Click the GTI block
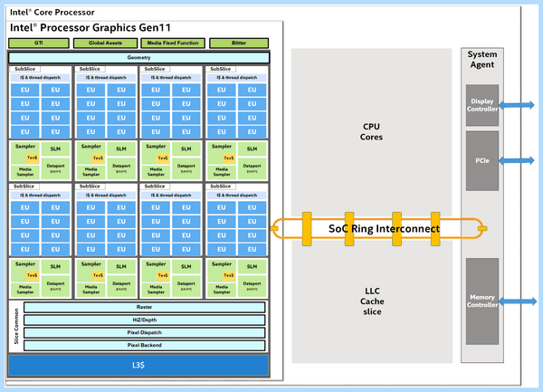Viewport: 543px width, 392px height. [39, 43]
